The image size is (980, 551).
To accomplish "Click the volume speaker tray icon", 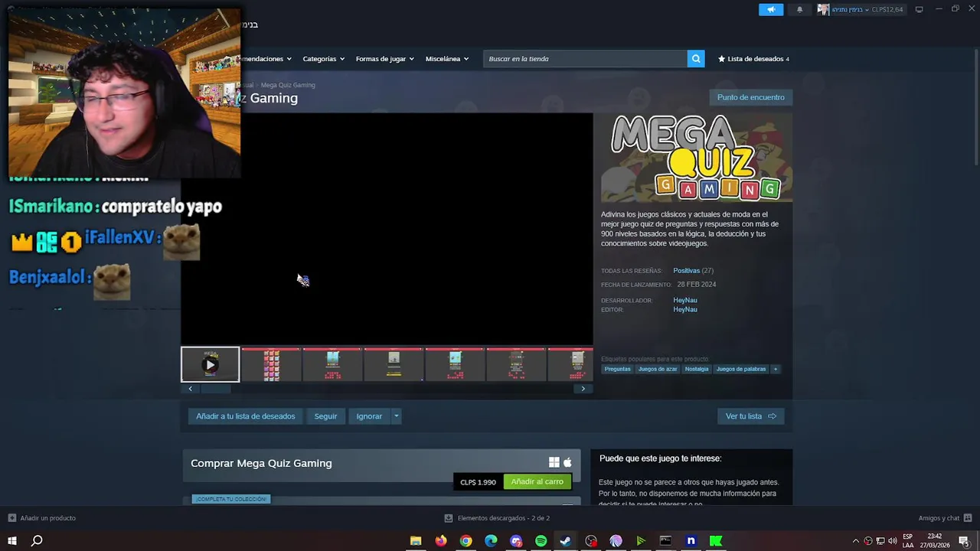I will click(892, 541).
